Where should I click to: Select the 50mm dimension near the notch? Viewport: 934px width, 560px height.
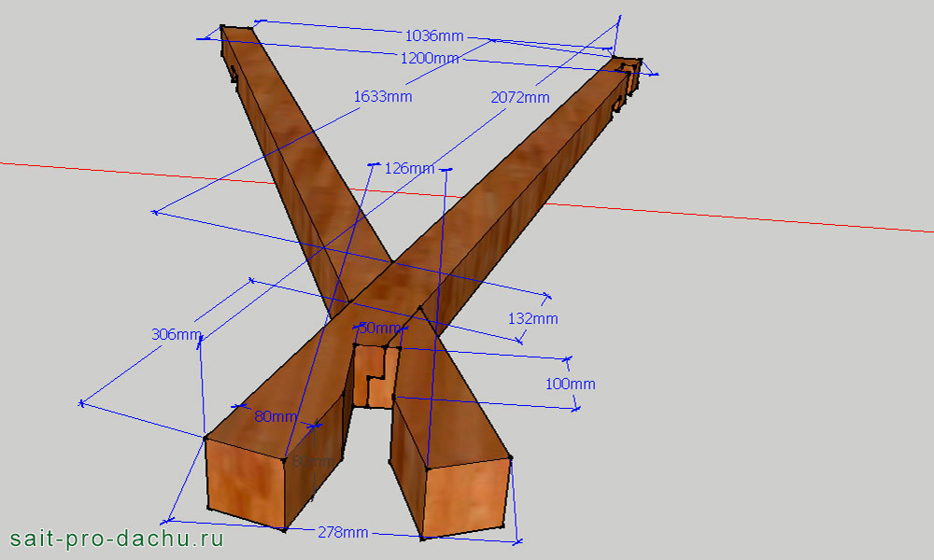(x=378, y=328)
